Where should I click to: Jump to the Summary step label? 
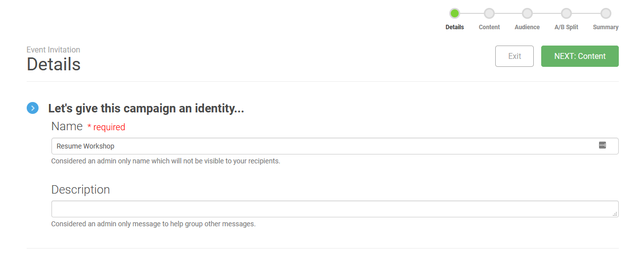(x=605, y=27)
